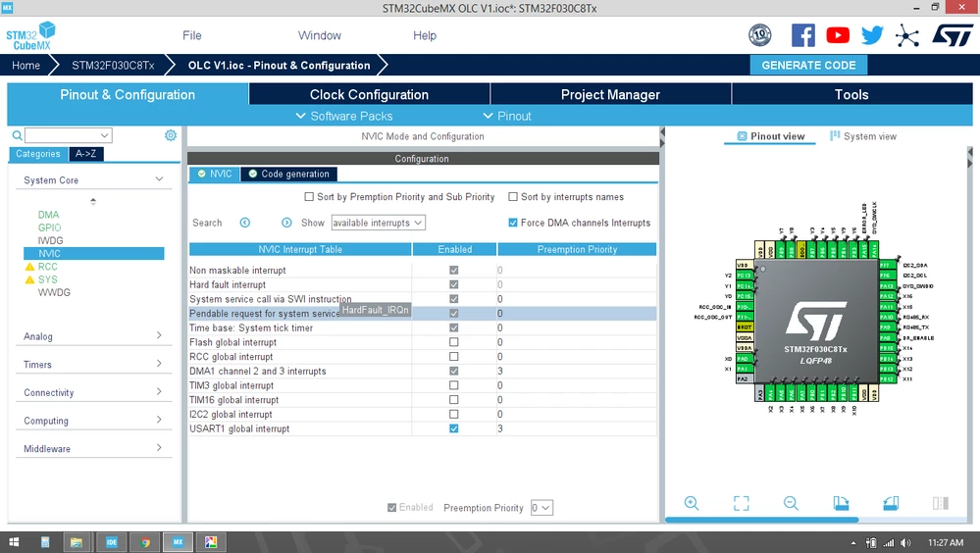The height and width of the screenshot is (553, 980).
Task: Uncheck USART1 global interrupt enabled box
Action: 454,428
